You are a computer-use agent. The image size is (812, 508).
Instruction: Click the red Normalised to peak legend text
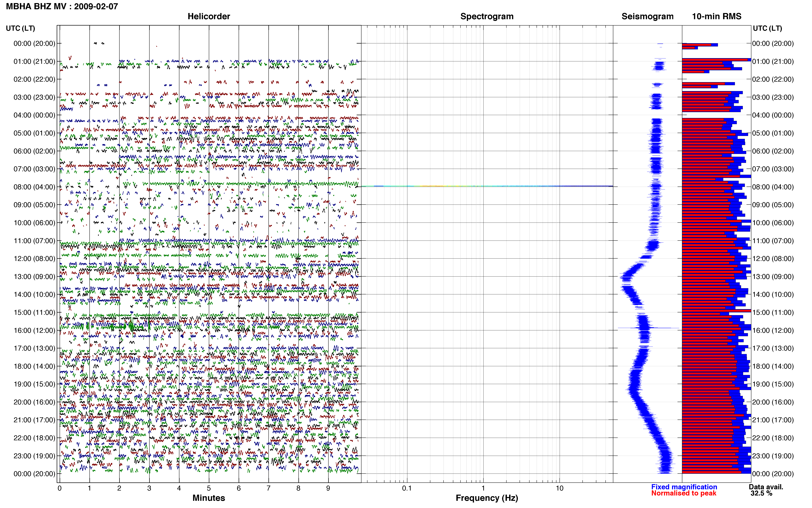684,493
